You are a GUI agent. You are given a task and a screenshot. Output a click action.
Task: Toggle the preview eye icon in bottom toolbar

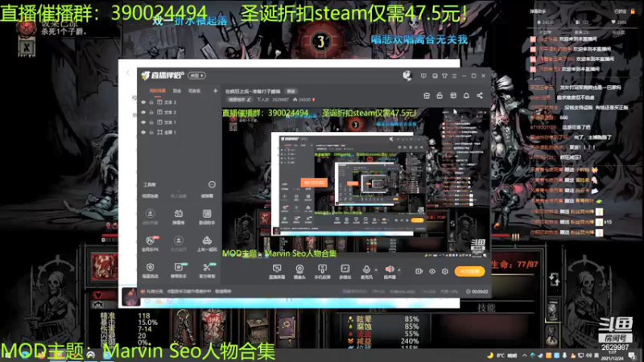432,271
